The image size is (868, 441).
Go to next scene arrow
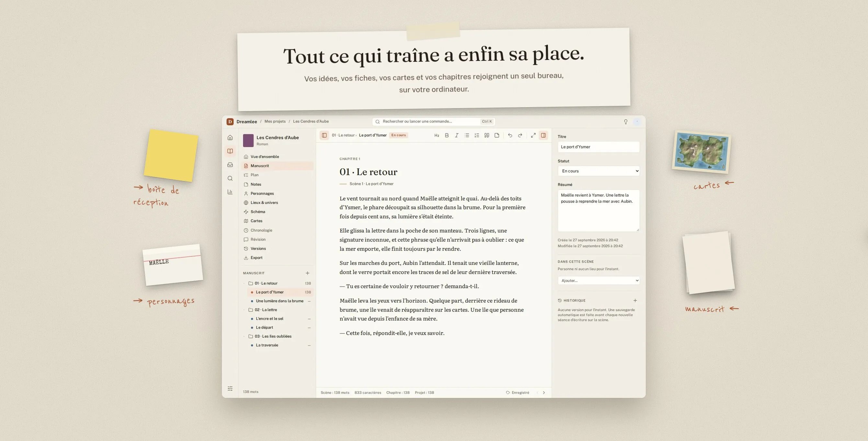tap(544, 392)
